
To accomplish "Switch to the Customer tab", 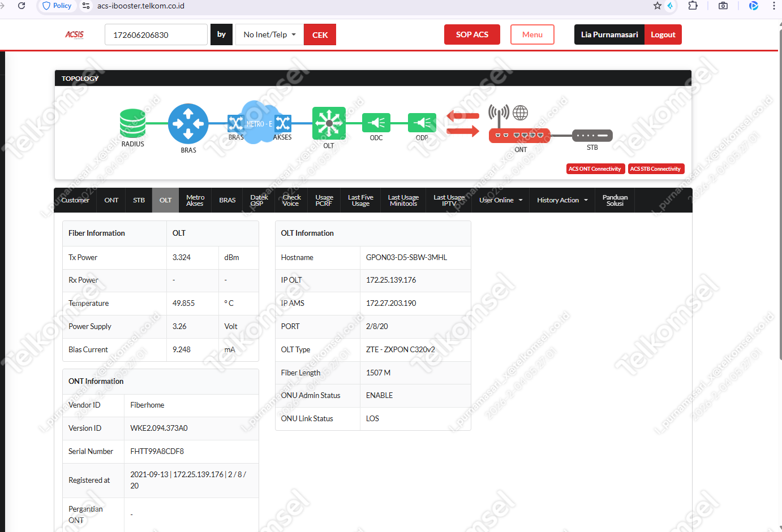I will (x=75, y=200).
